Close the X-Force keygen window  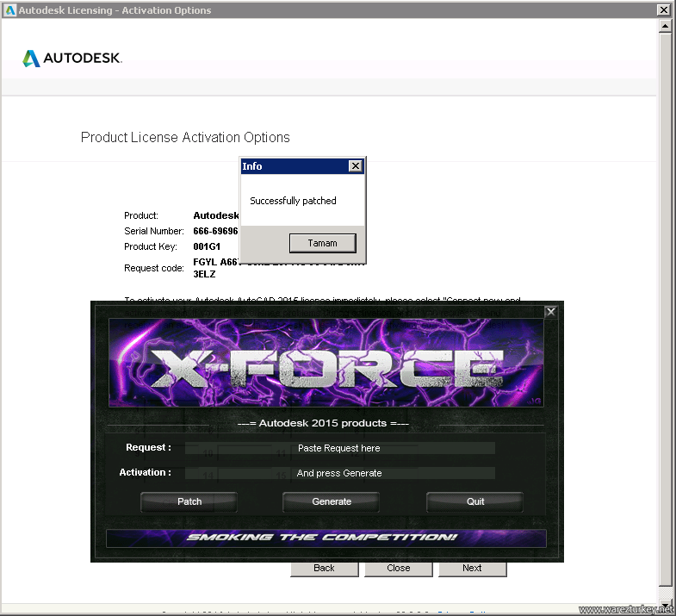point(550,312)
